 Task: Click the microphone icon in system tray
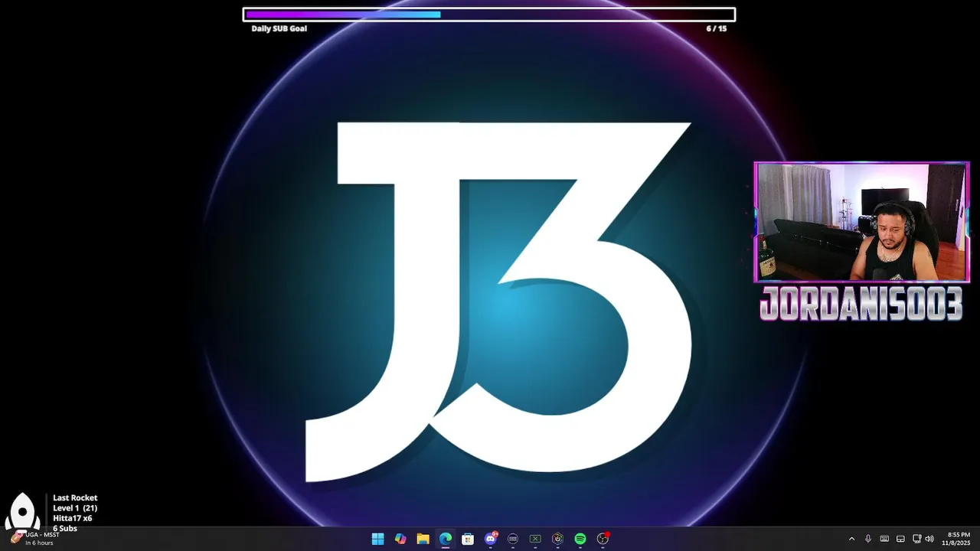pos(868,539)
